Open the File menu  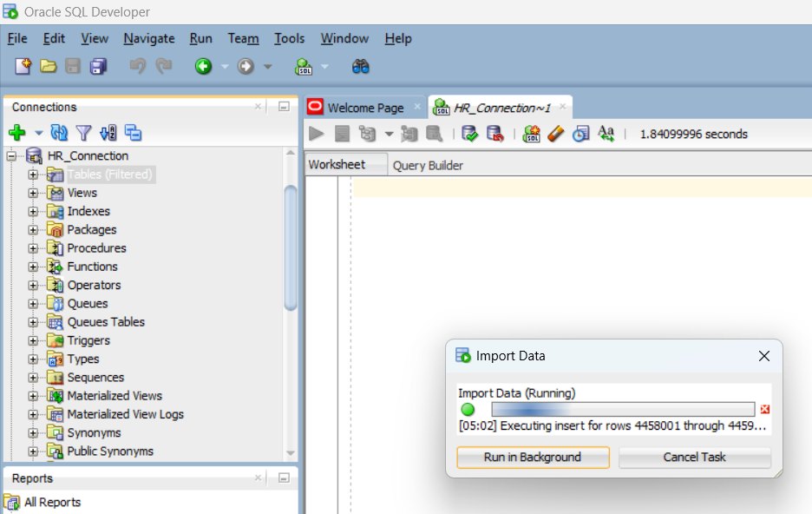click(17, 38)
